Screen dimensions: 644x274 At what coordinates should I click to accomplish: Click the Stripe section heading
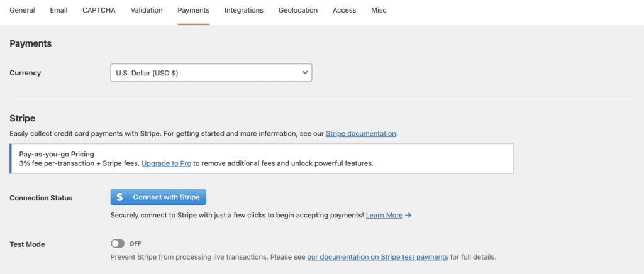22,118
